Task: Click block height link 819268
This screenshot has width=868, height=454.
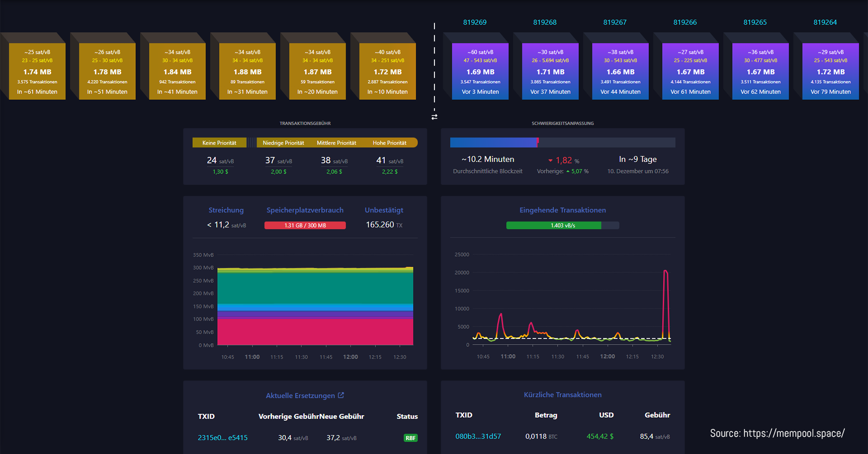Action: (x=545, y=22)
